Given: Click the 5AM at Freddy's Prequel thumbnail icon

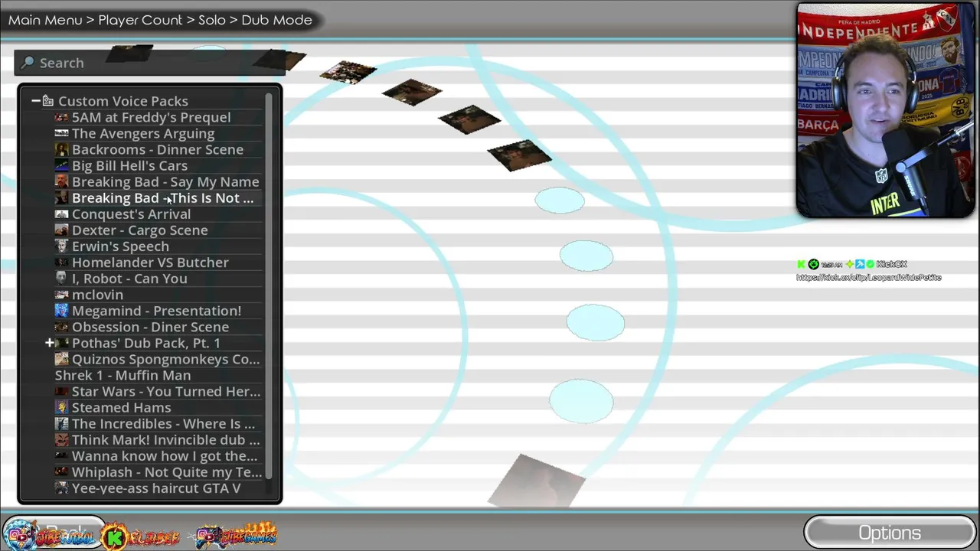Looking at the screenshot, I should [61, 118].
